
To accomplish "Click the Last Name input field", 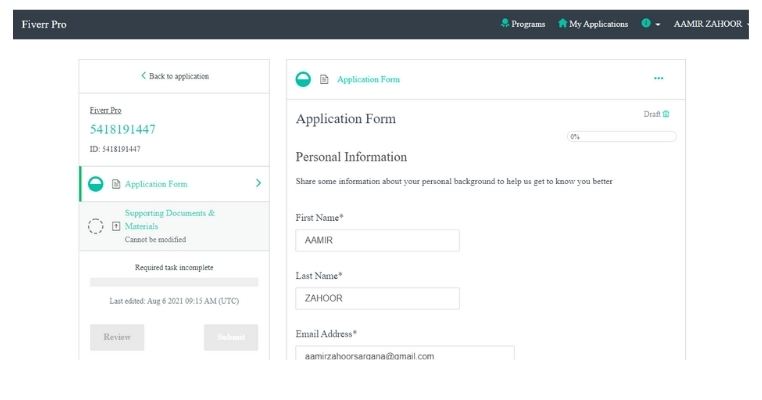I will (377, 298).
